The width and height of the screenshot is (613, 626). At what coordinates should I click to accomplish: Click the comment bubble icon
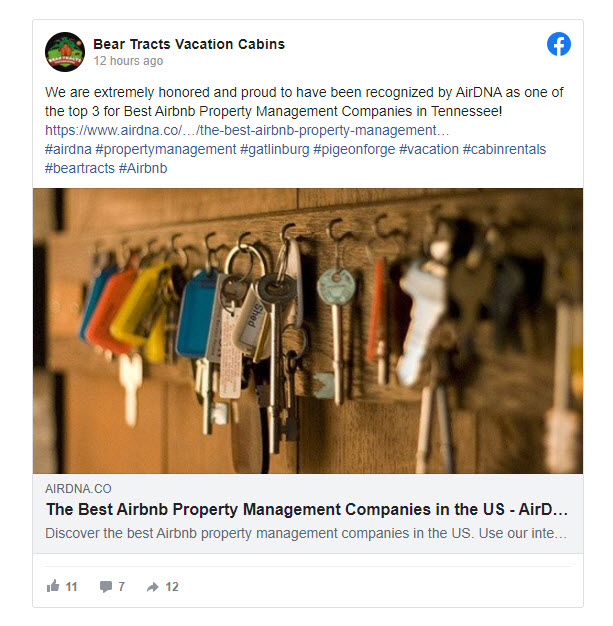tap(106, 586)
